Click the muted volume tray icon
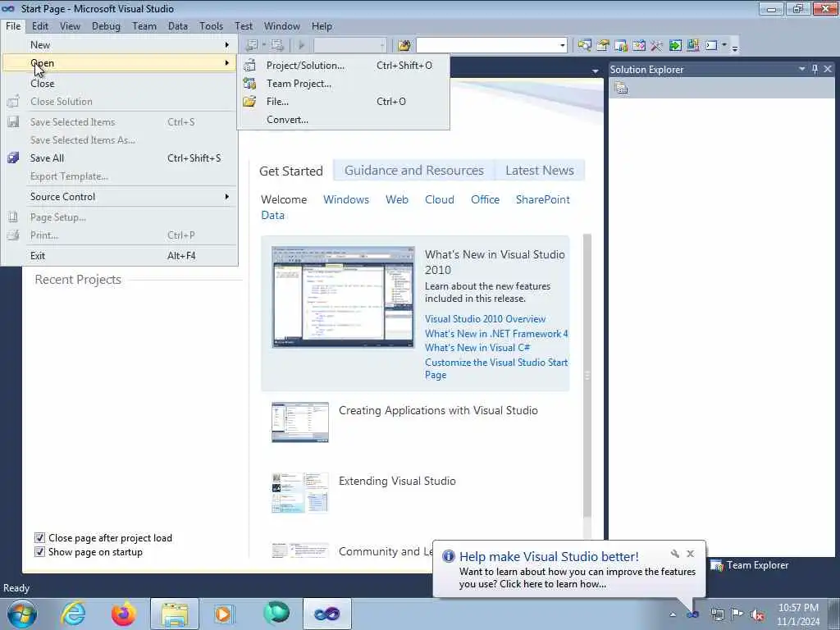The width and height of the screenshot is (840, 630). point(757,615)
